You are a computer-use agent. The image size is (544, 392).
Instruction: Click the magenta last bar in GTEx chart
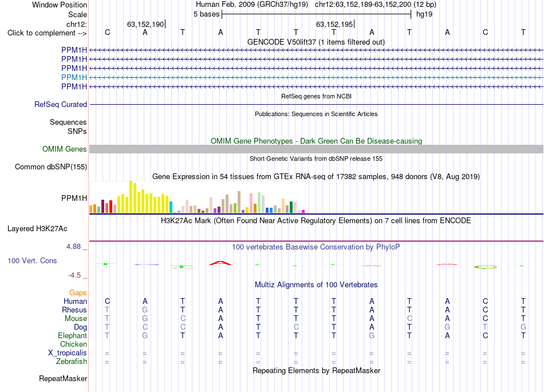point(303,211)
